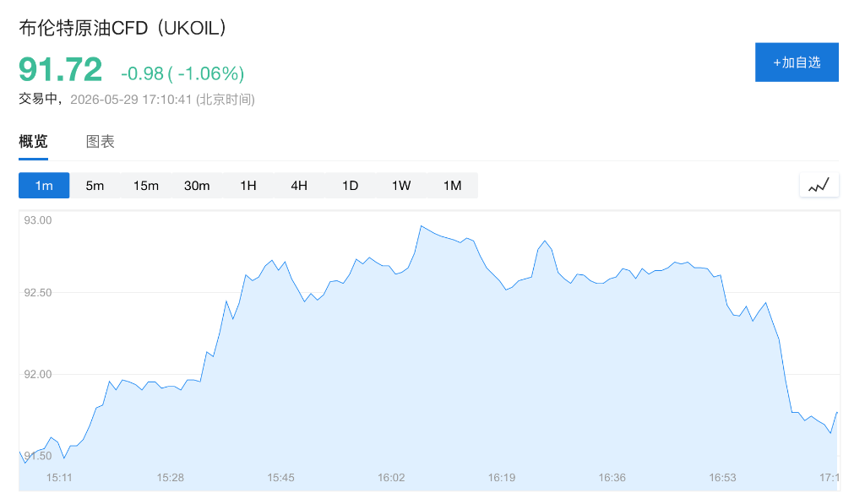Add UKOIL to watchlist with +加自选
This screenshot has width=865, height=504.
point(797,62)
